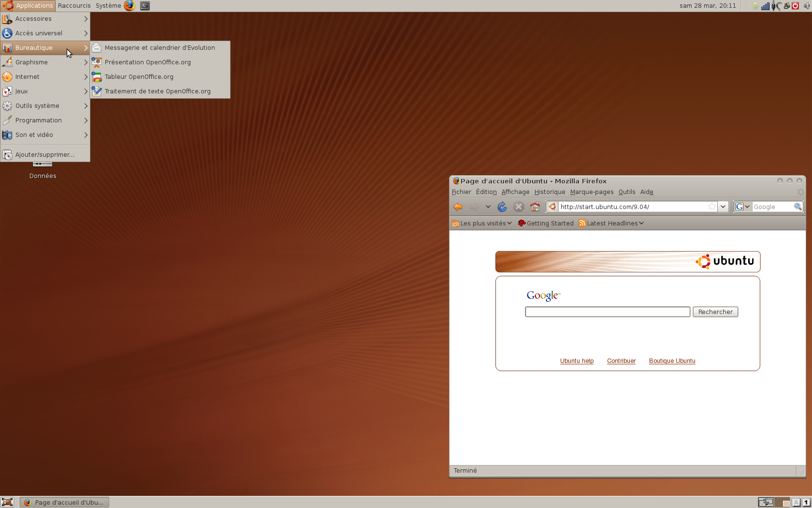Open the Accès universel submenu

click(x=45, y=33)
